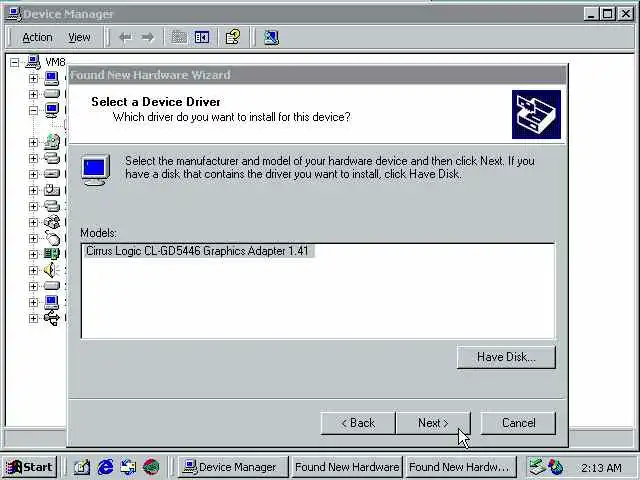Select the VM8 computer root node icon
640x480 pixels.
(33, 62)
